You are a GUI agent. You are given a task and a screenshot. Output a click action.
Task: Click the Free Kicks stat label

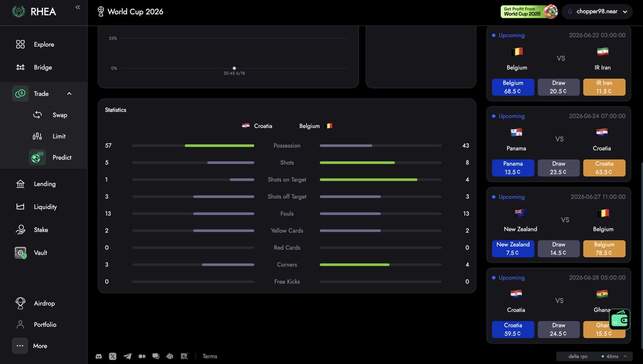[x=287, y=282]
